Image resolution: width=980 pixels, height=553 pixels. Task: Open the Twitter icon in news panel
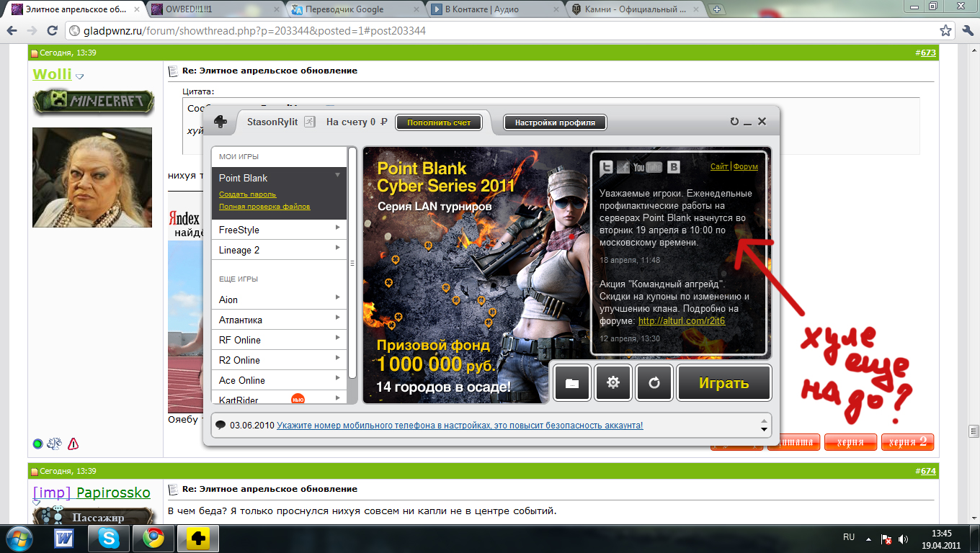coord(607,167)
